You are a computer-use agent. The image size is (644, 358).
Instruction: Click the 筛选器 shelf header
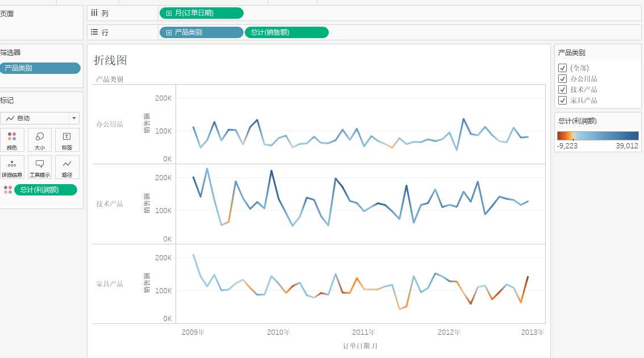tap(10, 53)
